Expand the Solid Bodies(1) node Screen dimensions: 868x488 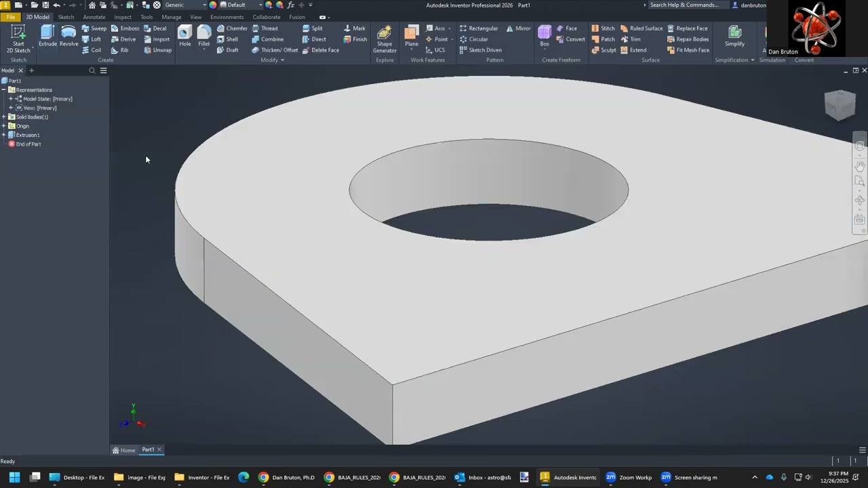[x=4, y=117]
